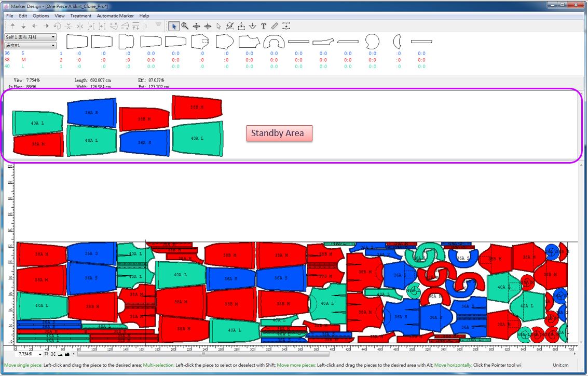Click the four-way move crosshair tool
588x376 pixels.
pos(196,26)
